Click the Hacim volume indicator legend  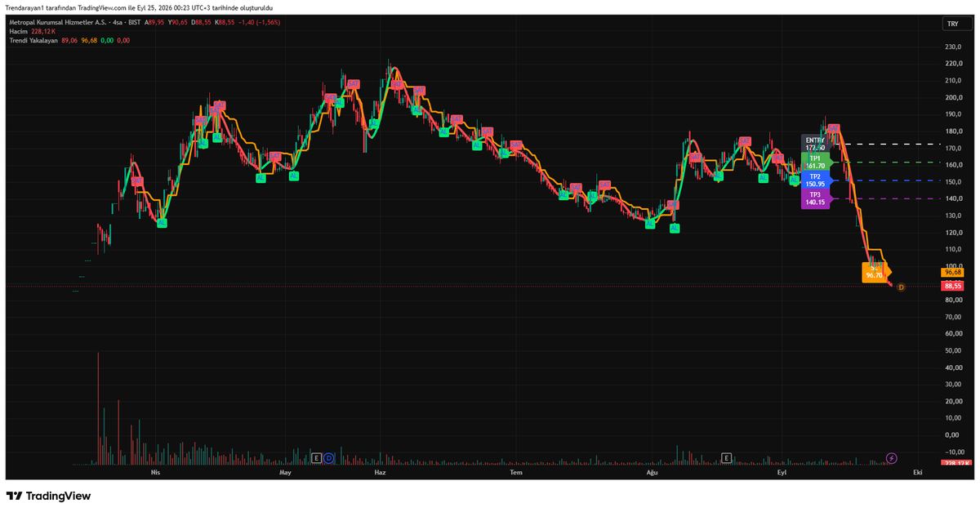pyautogui.click(x=18, y=31)
